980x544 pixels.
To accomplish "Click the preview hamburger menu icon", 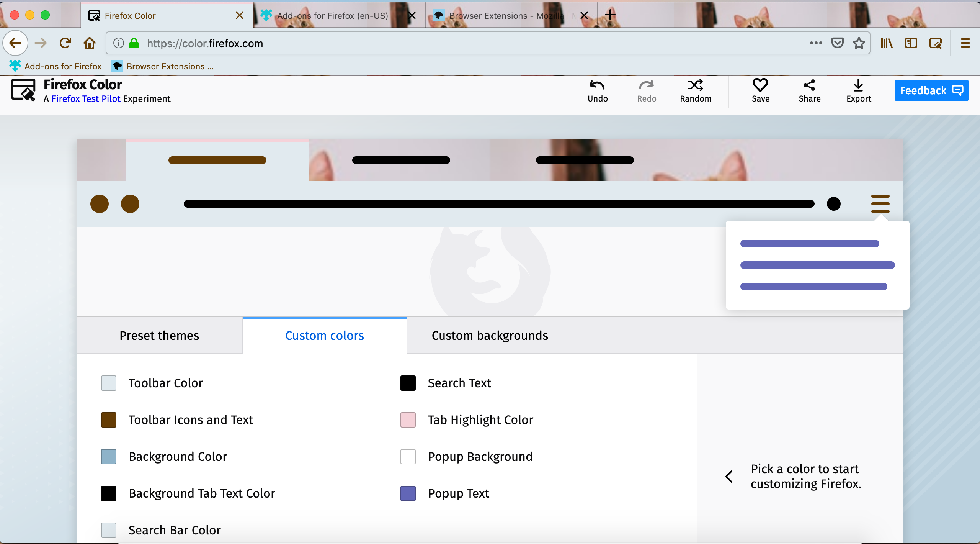I will point(880,204).
